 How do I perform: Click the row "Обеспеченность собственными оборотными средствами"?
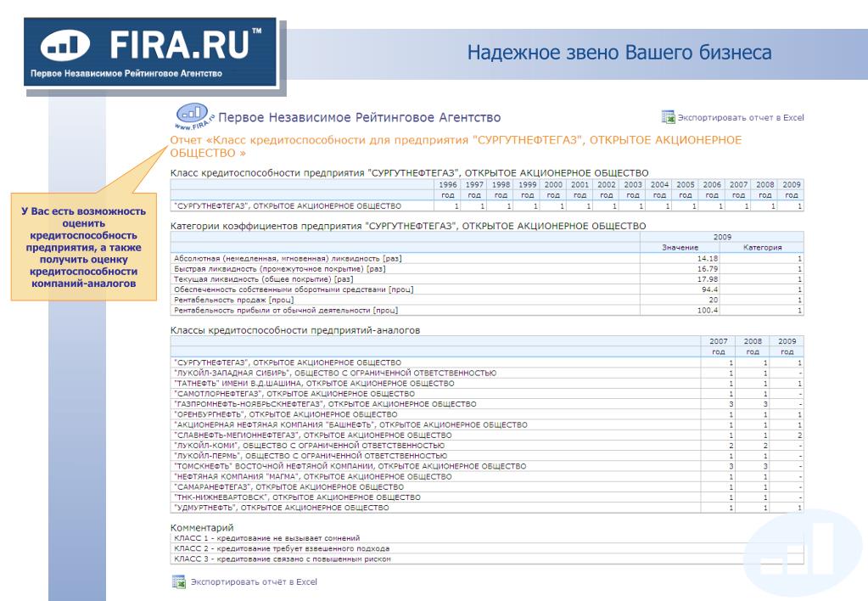point(487,289)
